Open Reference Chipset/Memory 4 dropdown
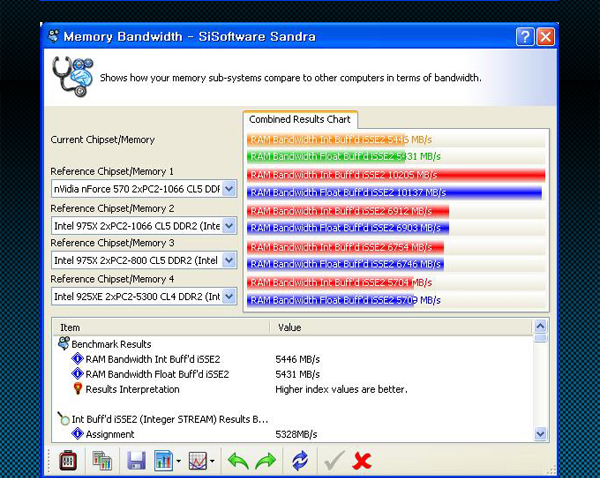 [x=229, y=296]
